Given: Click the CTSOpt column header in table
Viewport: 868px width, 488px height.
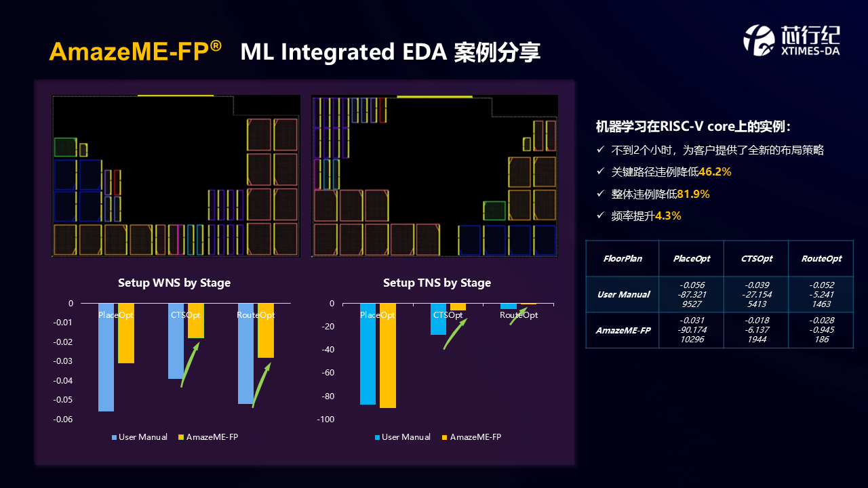Looking at the screenshot, I should pyautogui.click(x=756, y=258).
